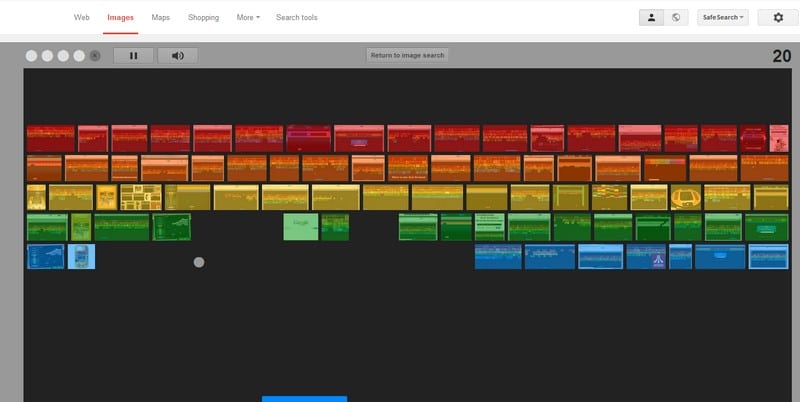Click the light green Google logo brick
Screen dimensions: 800x402
pos(301,227)
